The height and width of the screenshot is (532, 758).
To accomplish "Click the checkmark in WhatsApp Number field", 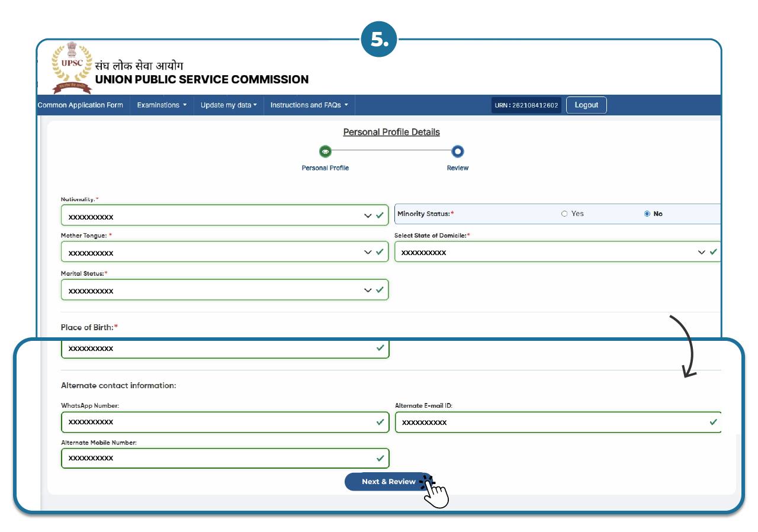I will point(380,422).
